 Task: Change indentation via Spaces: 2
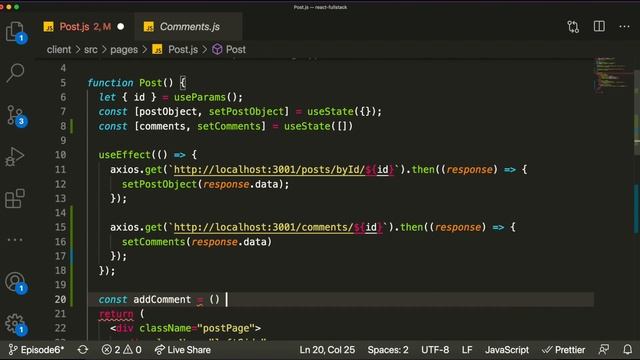point(388,350)
